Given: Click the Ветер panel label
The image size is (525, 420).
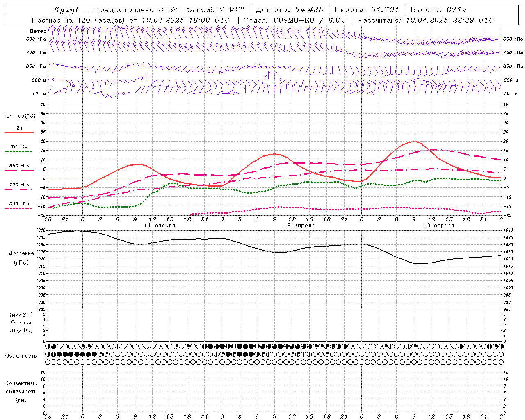Looking at the screenshot, I should coord(38,31).
